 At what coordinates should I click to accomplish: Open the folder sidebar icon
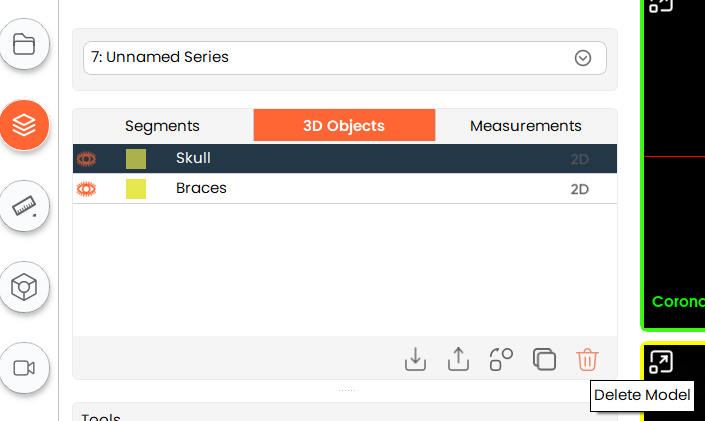24,44
